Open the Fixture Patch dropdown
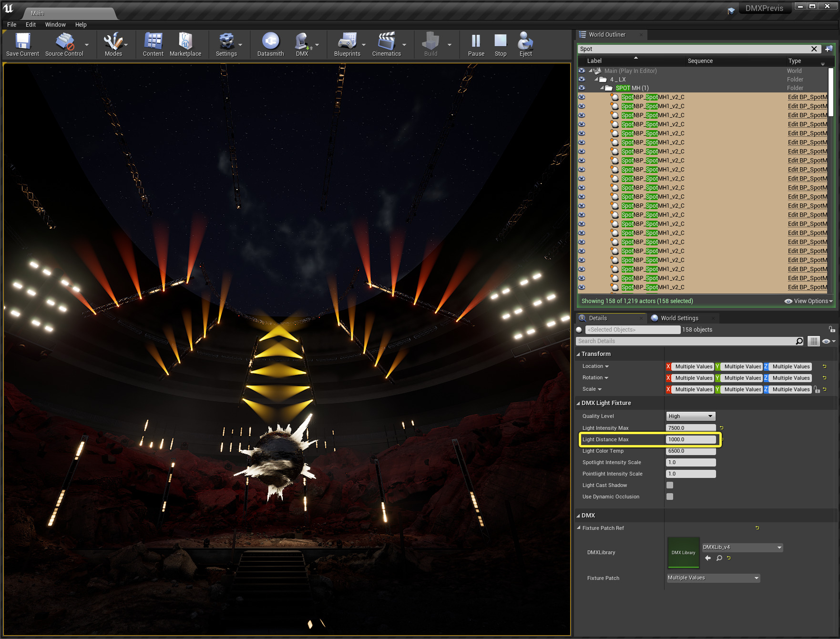The image size is (840, 639). pyautogui.click(x=713, y=578)
